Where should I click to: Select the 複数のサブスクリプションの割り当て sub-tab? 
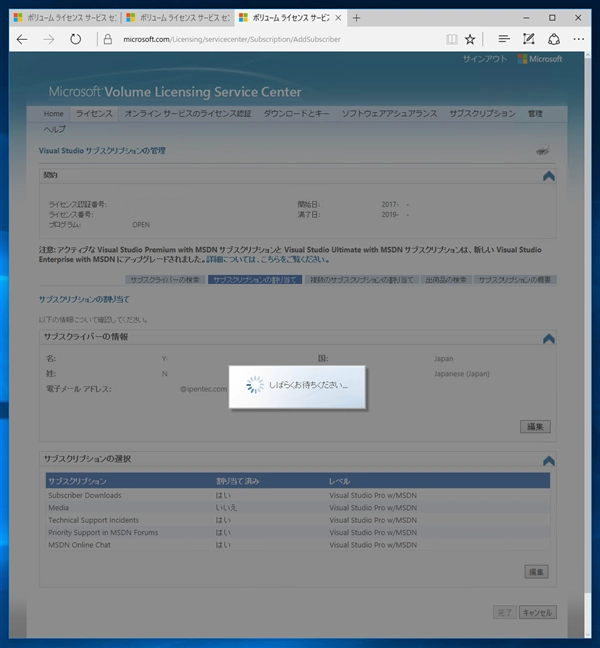pos(362,280)
